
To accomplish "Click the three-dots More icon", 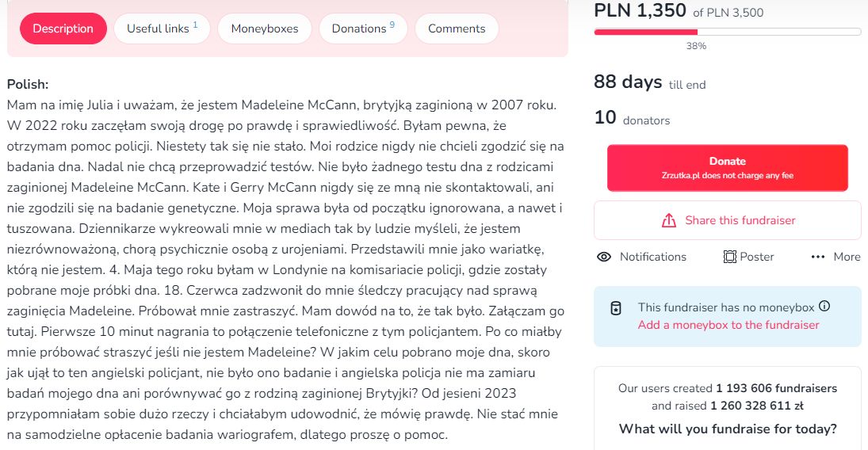I will 818,257.
